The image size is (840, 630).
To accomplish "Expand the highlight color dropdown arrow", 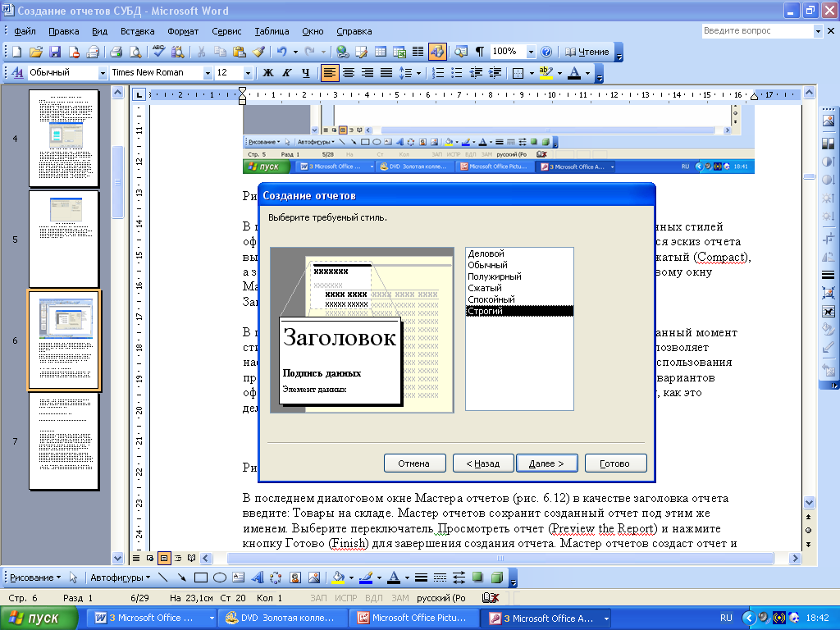I will 559,73.
